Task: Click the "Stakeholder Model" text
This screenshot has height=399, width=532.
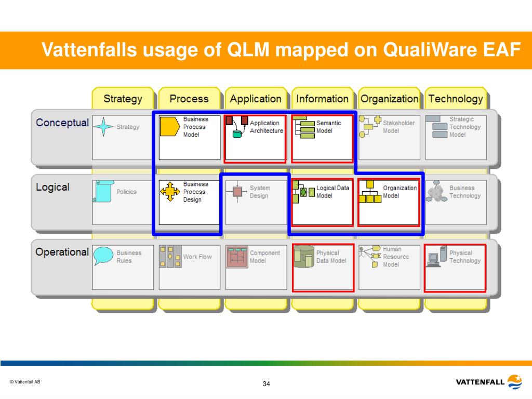Action: click(398, 127)
